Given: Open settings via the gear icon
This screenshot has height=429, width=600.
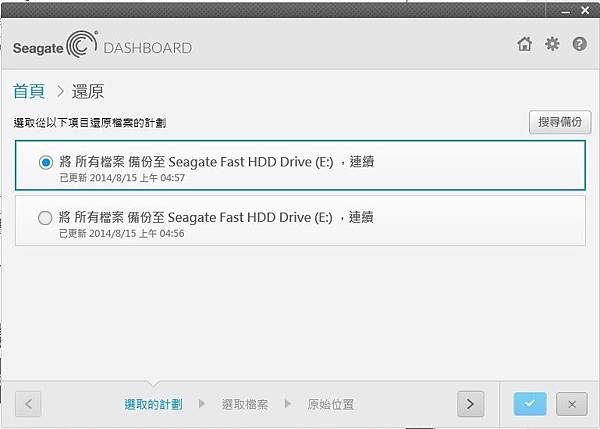Looking at the screenshot, I should click(x=552, y=44).
